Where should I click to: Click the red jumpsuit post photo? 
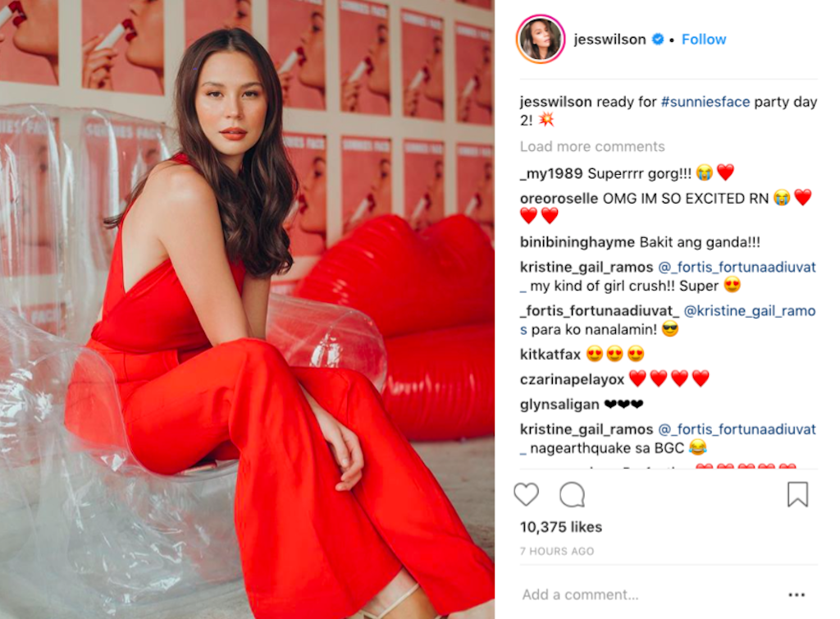[247, 309]
